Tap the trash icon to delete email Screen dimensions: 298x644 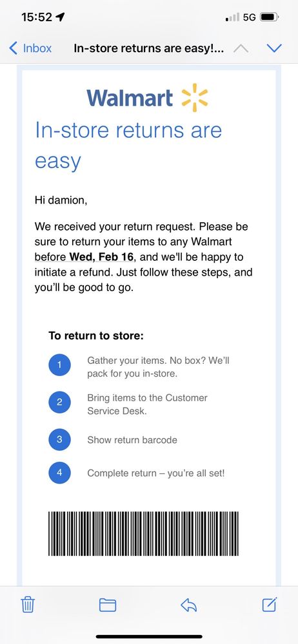pos(28,605)
